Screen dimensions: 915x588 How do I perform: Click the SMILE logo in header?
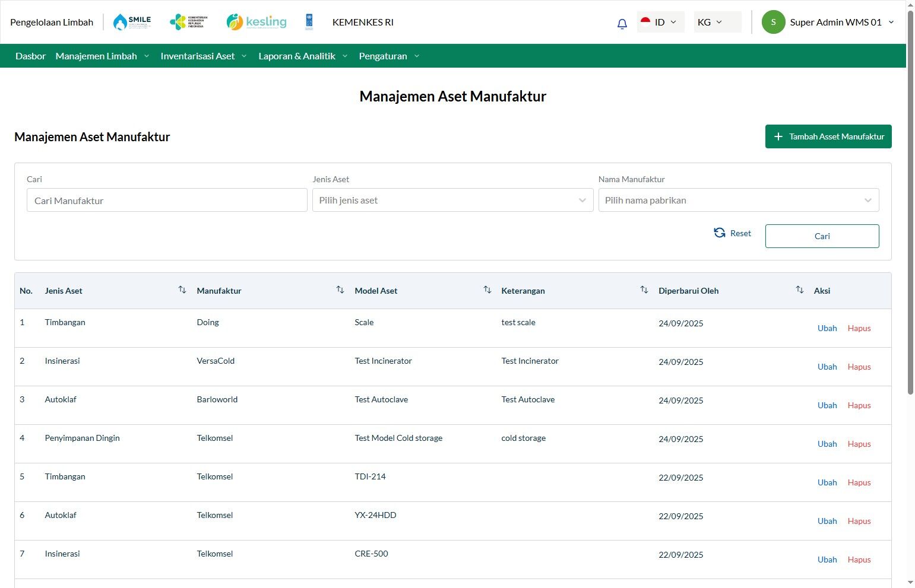pyautogui.click(x=132, y=22)
